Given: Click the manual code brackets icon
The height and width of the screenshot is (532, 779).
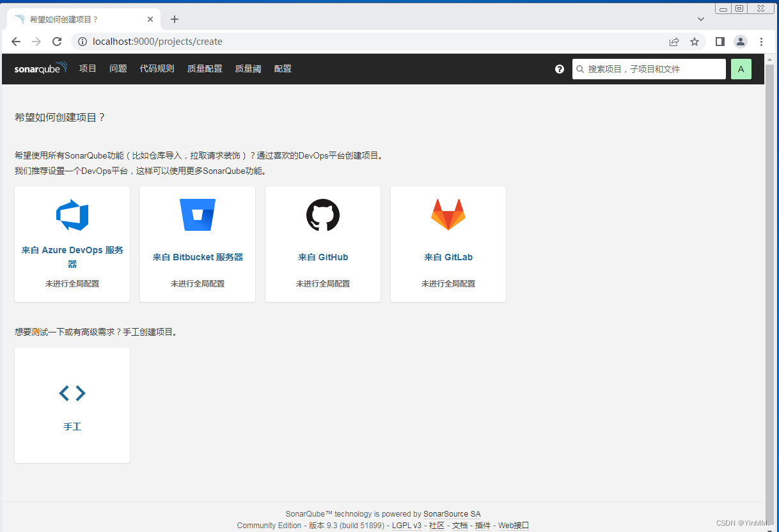Looking at the screenshot, I should (72, 393).
